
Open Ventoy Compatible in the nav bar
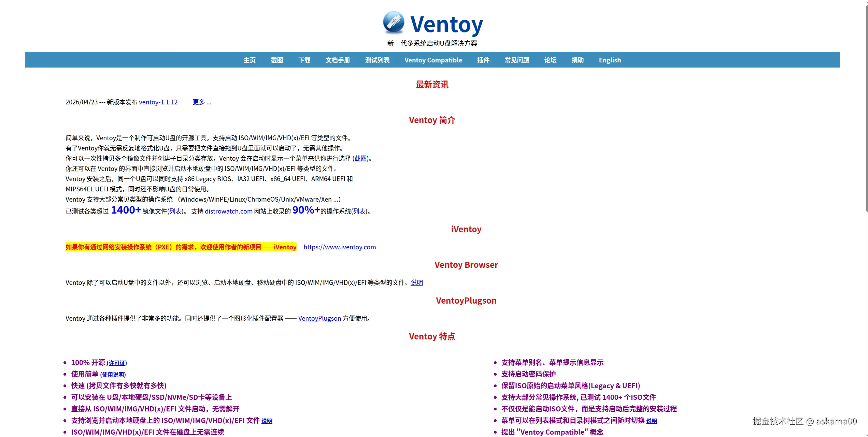click(433, 60)
